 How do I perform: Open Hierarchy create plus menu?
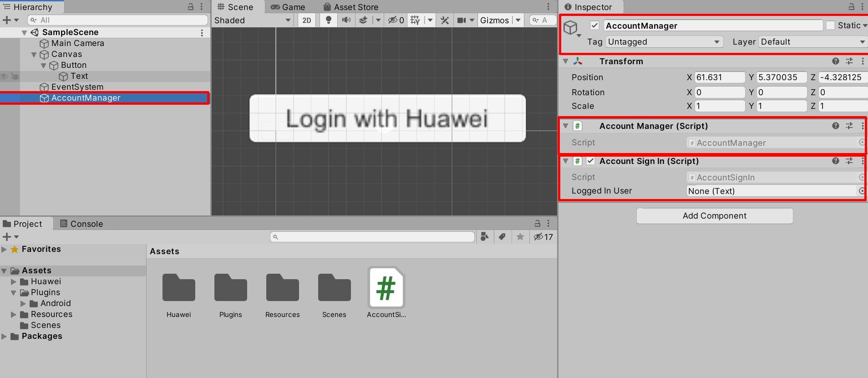click(x=10, y=20)
